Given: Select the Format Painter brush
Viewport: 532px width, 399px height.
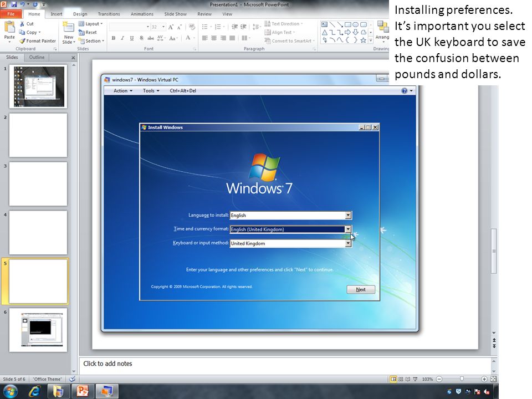Looking at the screenshot, I should click(x=22, y=40).
